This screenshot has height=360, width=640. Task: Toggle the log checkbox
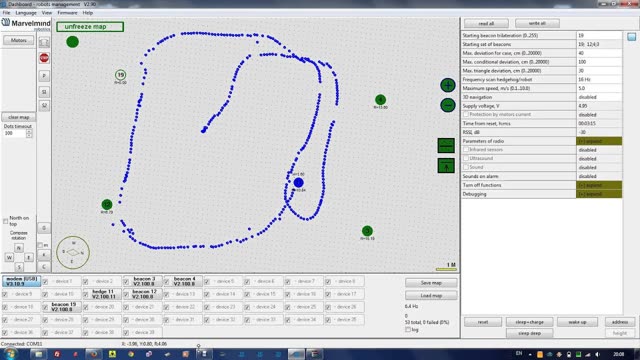point(408,329)
